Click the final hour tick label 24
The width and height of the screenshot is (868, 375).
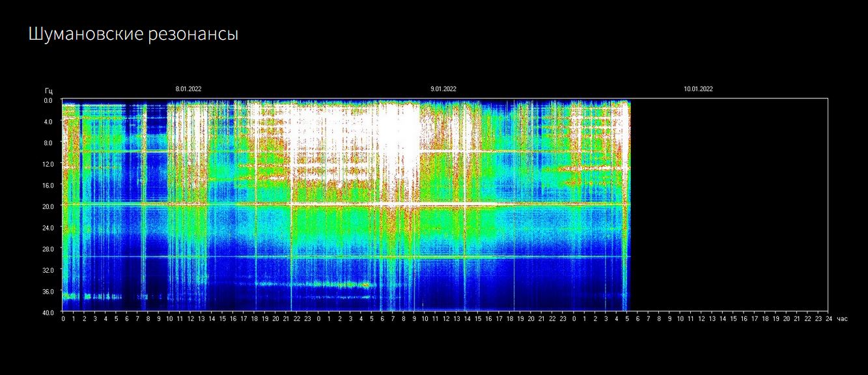(x=828, y=319)
